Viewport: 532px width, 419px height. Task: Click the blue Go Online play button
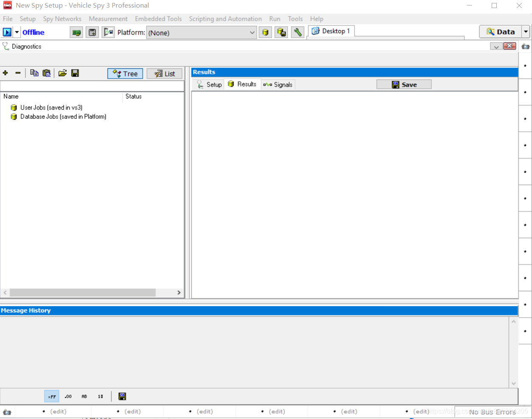[7, 32]
